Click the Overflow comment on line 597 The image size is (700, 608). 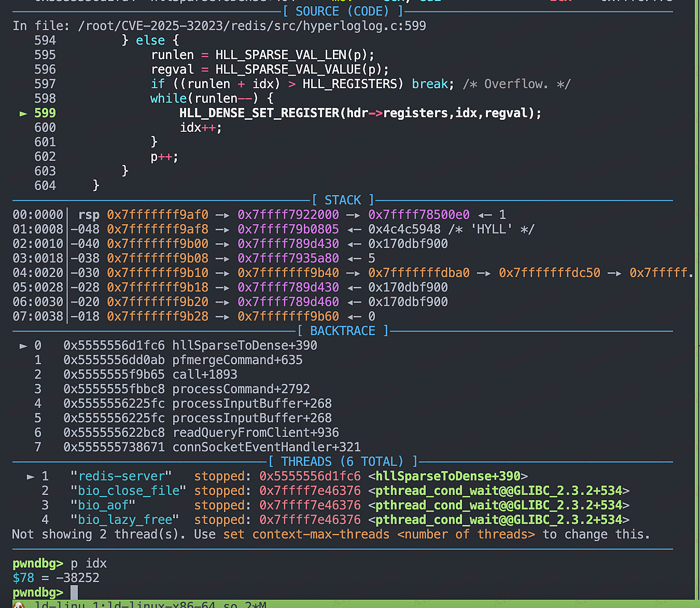point(515,84)
